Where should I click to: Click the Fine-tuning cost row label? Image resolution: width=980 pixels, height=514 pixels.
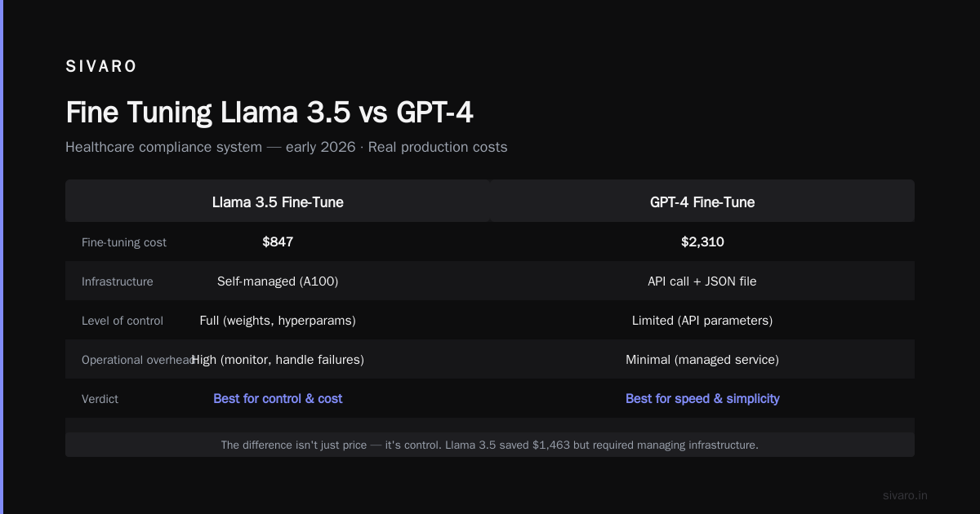tap(124, 242)
